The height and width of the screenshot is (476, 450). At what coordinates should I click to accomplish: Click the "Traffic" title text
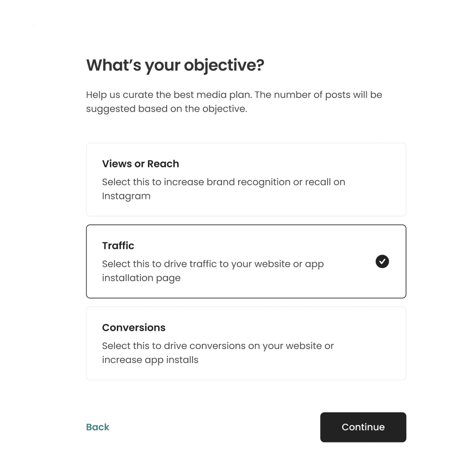point(118,245)
